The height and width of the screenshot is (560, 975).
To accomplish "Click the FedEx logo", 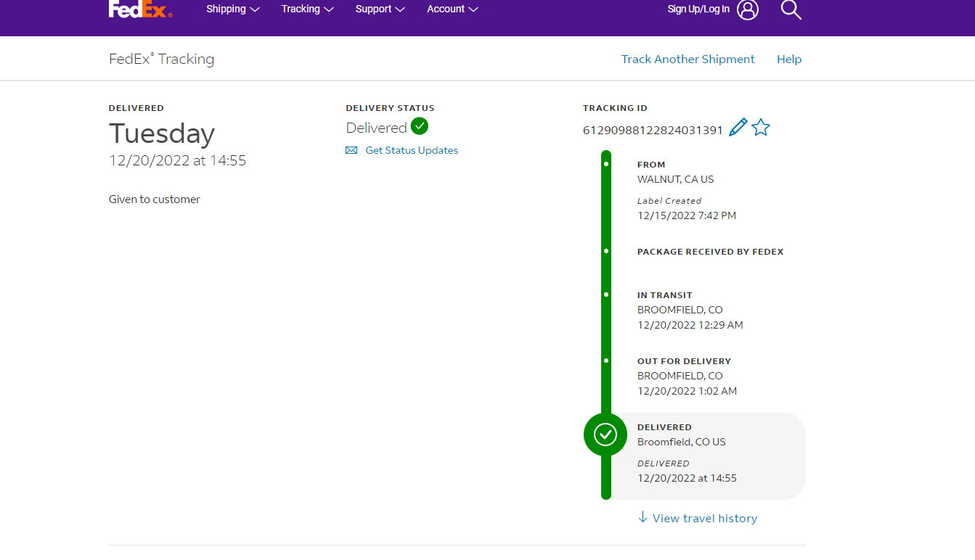I will pos(140,9).
